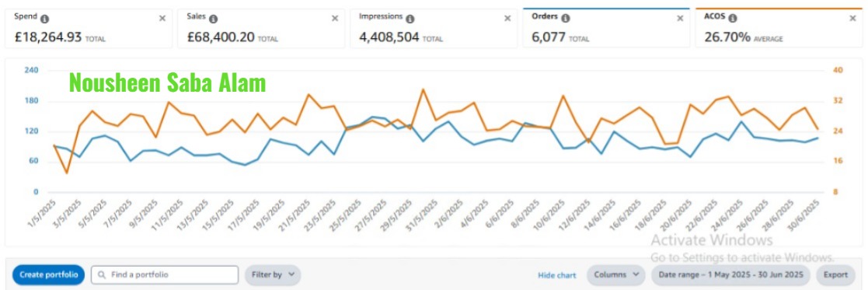868x290 pixels.
Task: Open the Filter by dropdown
Action: [273, 274]
